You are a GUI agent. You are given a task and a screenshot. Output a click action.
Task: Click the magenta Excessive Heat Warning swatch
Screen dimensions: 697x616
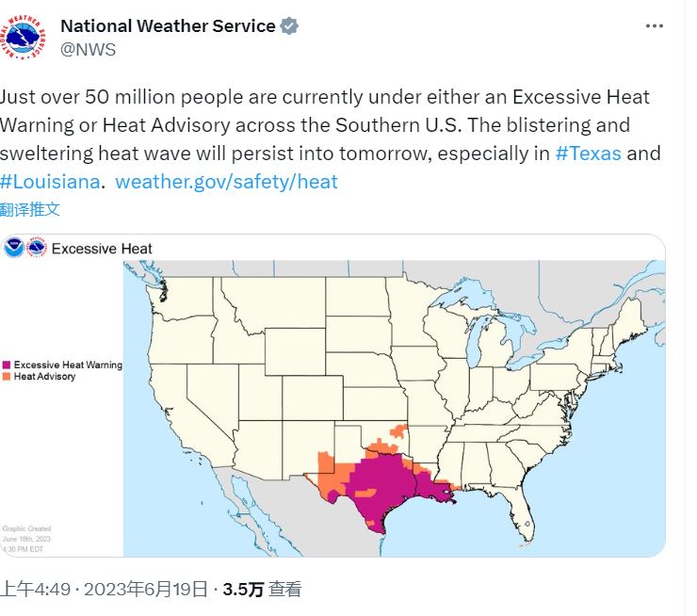(7, 365)
